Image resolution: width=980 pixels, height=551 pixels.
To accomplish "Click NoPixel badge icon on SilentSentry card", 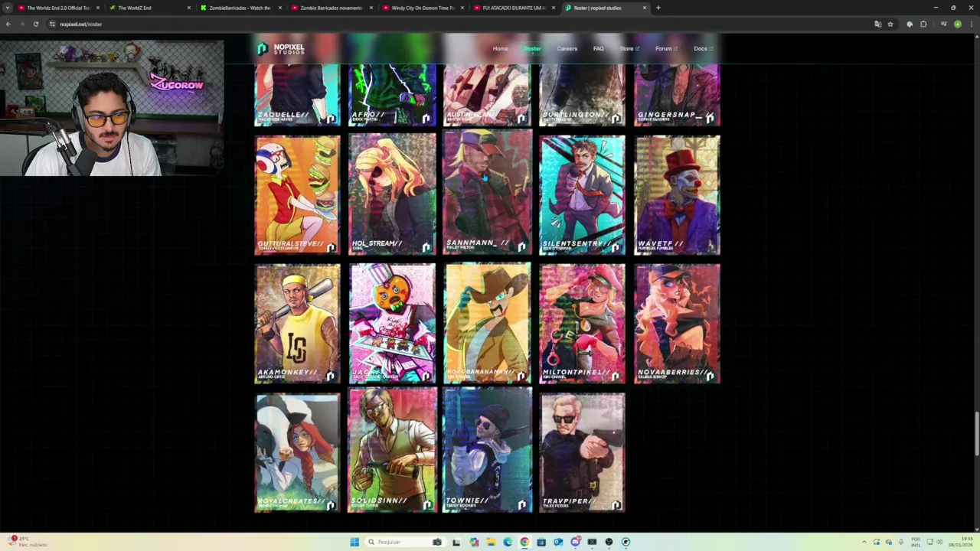I will [616, 247].
